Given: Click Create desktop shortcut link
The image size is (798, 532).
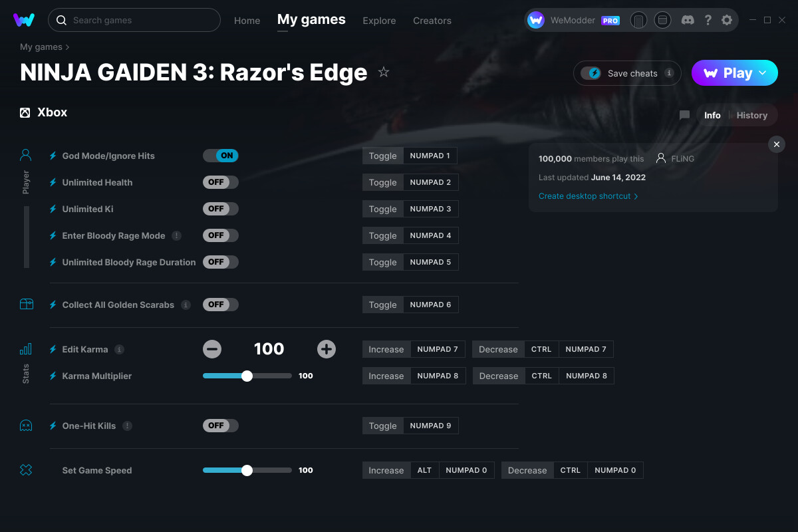Looking at the screenshot, I should 588,196.
